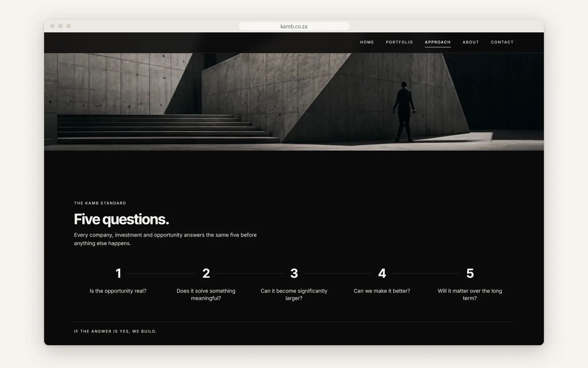Click "IF THE ANSWER IS YES, WE BUILD."
588x368 pixels.
[x=115, y=332]
